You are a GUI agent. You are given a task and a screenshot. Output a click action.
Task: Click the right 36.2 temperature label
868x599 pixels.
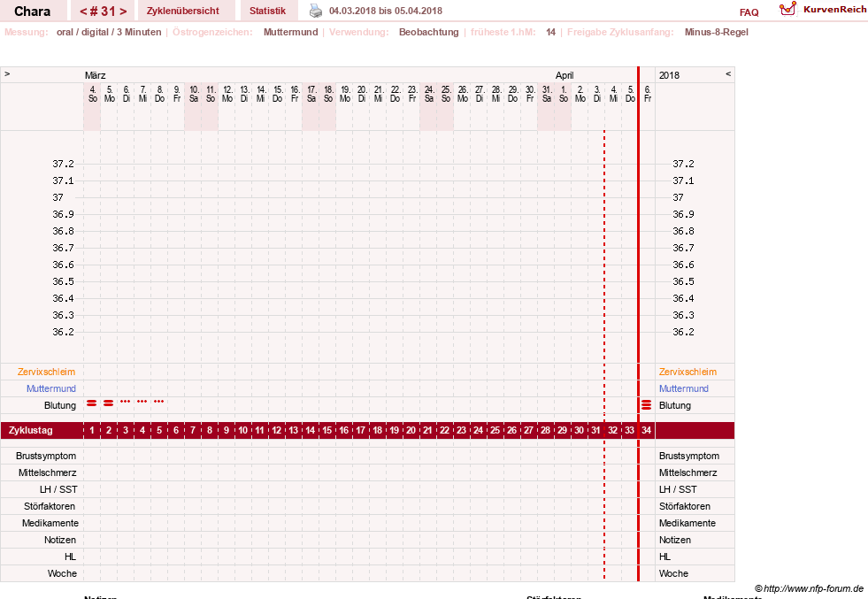click(683, 332)
